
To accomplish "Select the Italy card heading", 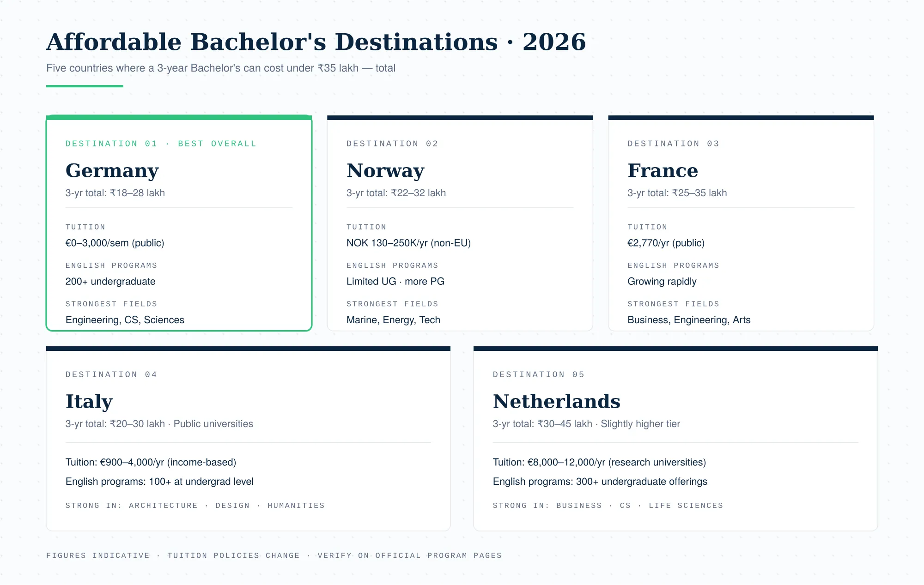I will pyautogui.click(x=89, y=401).
